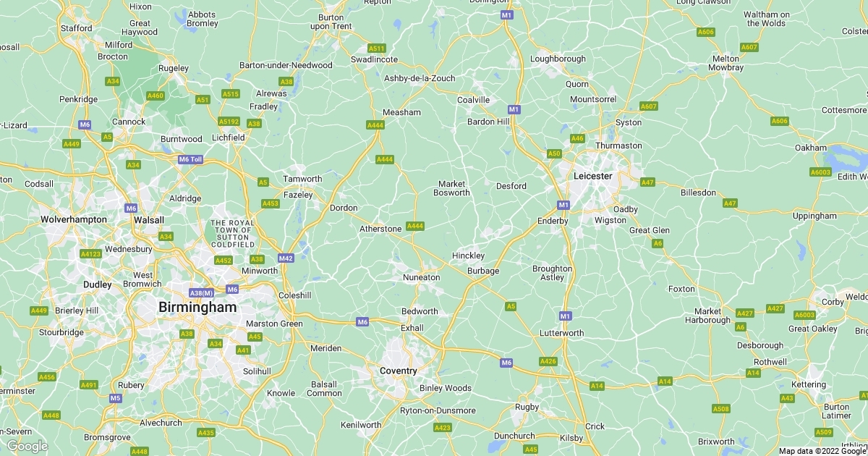Viewport: 868px width, 456px height.
Task: Click the Market Bosworth place label
Action: click(452, 188)
